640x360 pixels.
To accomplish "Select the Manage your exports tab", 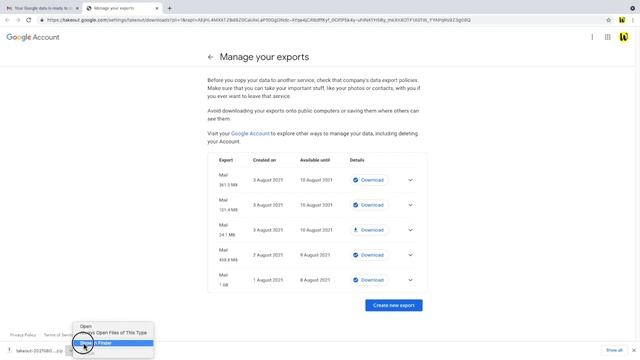I will click(x=122, y=8).
